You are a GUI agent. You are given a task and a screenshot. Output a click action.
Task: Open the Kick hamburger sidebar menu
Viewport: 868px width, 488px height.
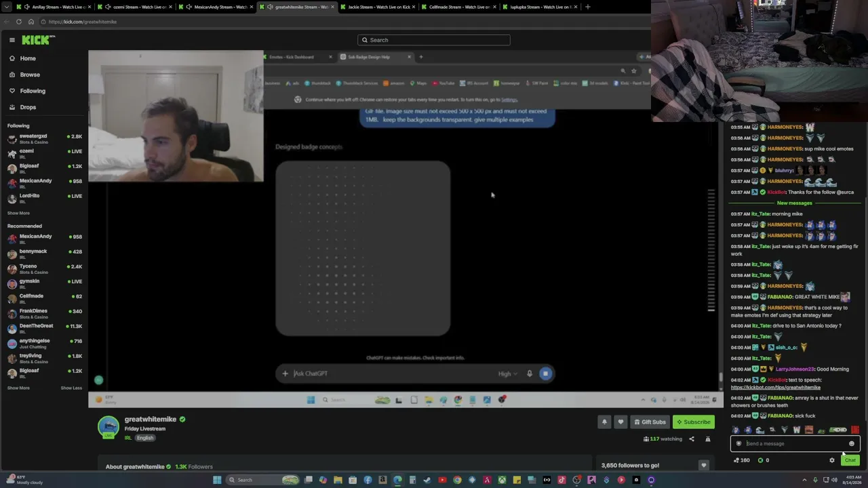pos(12,40)
